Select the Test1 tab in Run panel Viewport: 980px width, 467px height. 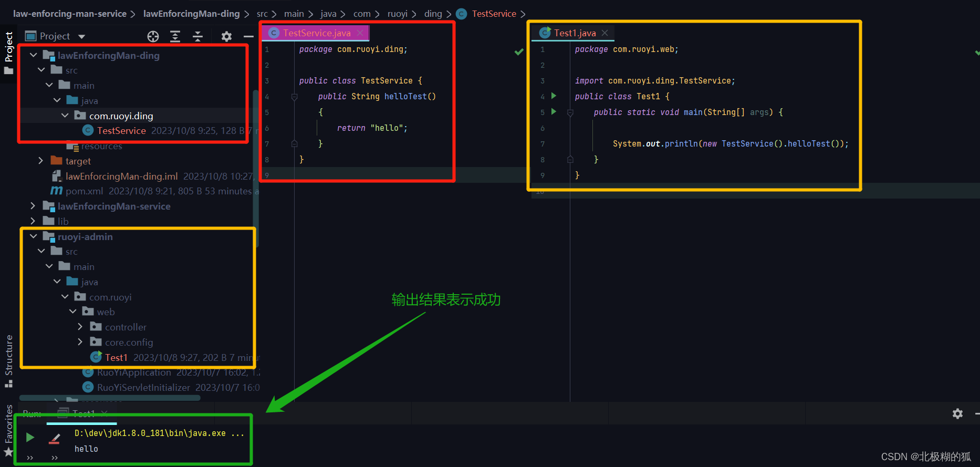[82, 413]
